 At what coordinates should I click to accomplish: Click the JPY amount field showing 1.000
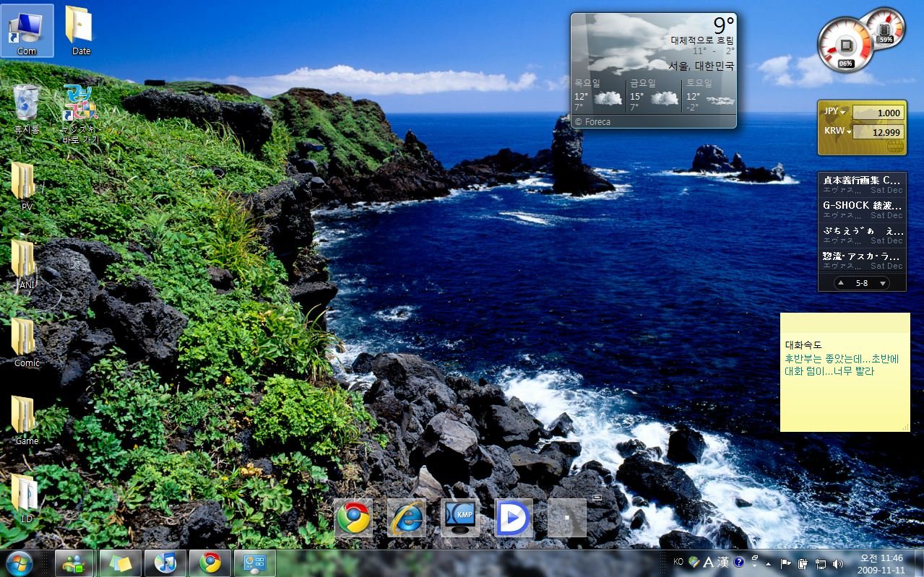(x=878, y=113)
